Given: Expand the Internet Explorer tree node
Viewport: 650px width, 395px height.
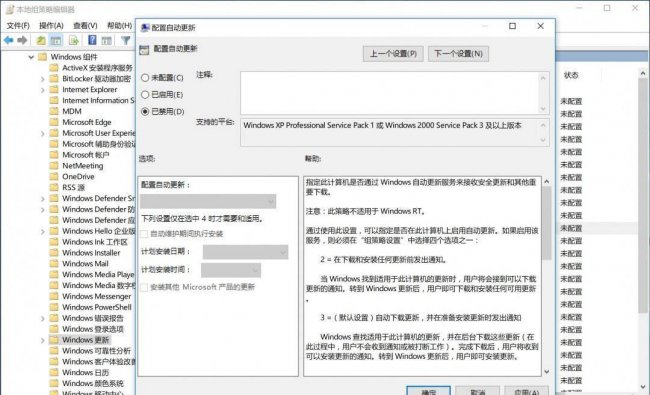Looking at the screenshot, I should click(43, 90).
